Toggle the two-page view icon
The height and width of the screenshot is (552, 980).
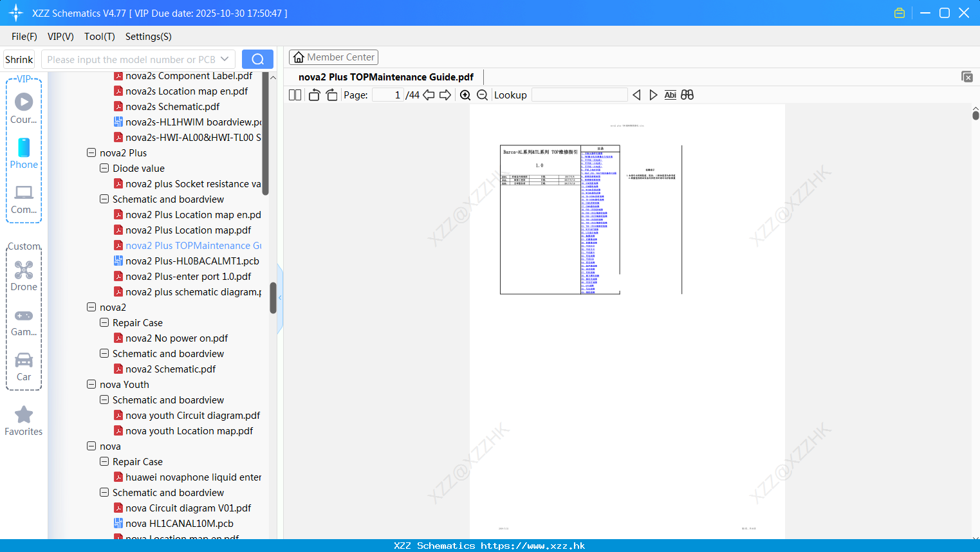pos(295,95)
